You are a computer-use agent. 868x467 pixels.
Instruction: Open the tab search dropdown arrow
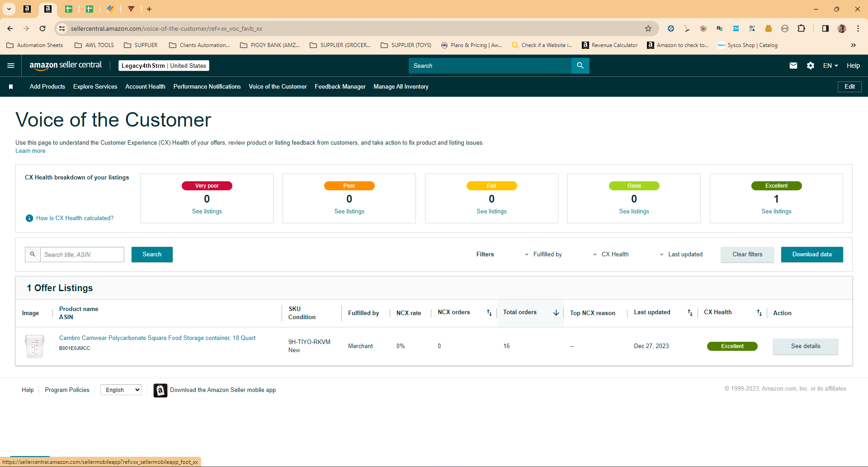click(9, 9)
